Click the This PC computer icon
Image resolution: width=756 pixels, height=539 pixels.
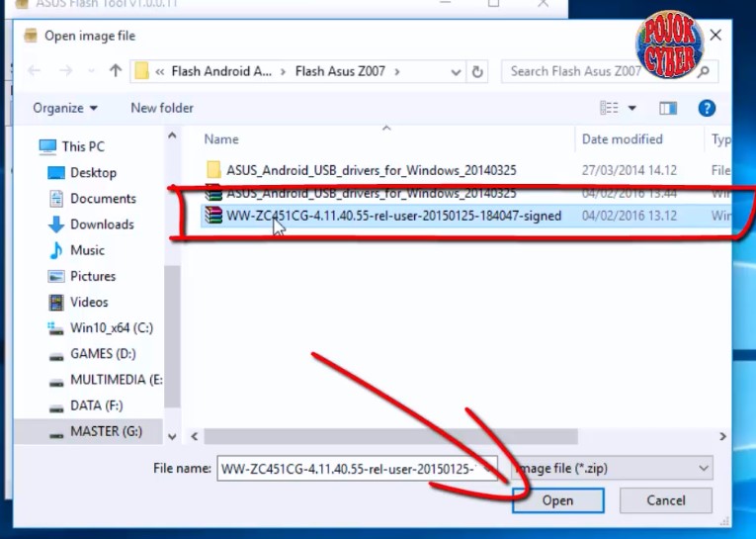pos(47,146)
